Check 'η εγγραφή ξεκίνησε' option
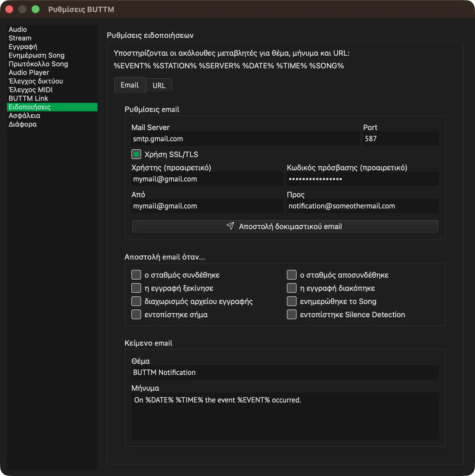Viewport: 475px width, 476px height. coord(136,288)
